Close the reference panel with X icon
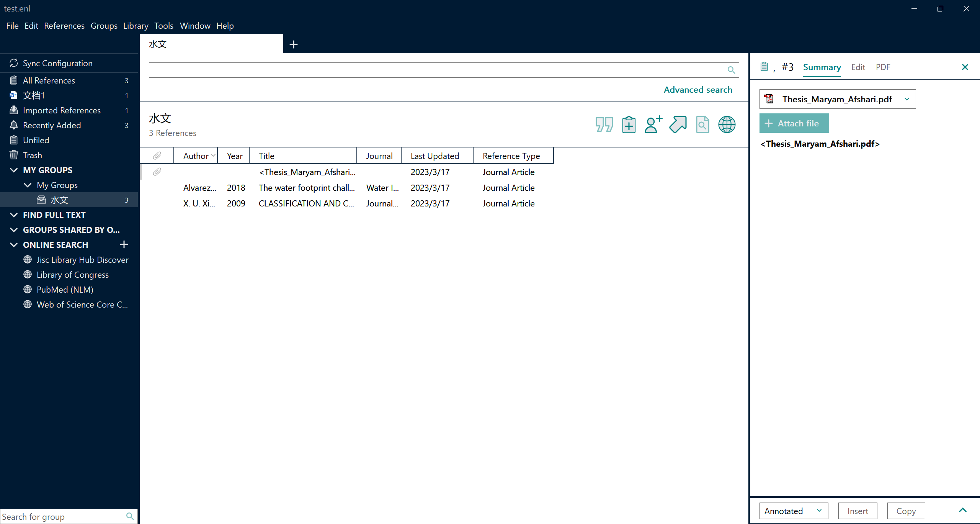 965,67
